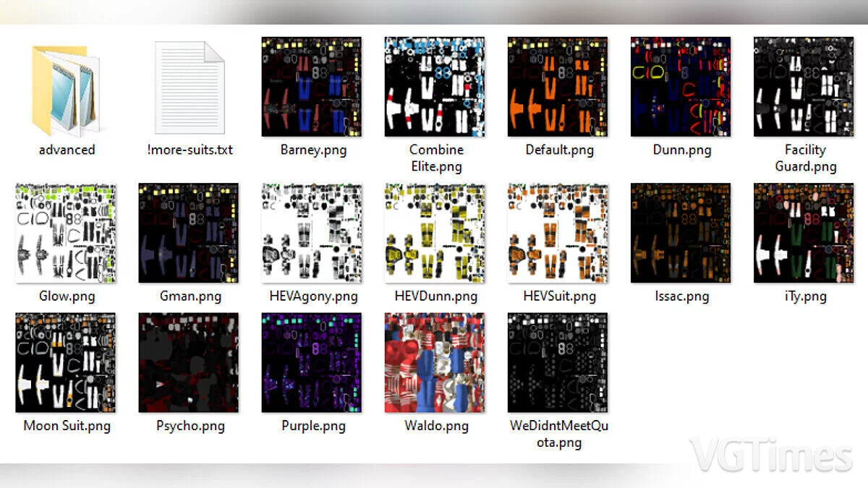
Task: Click the Waldo.png filename label
Action: [x=436, y=426]
